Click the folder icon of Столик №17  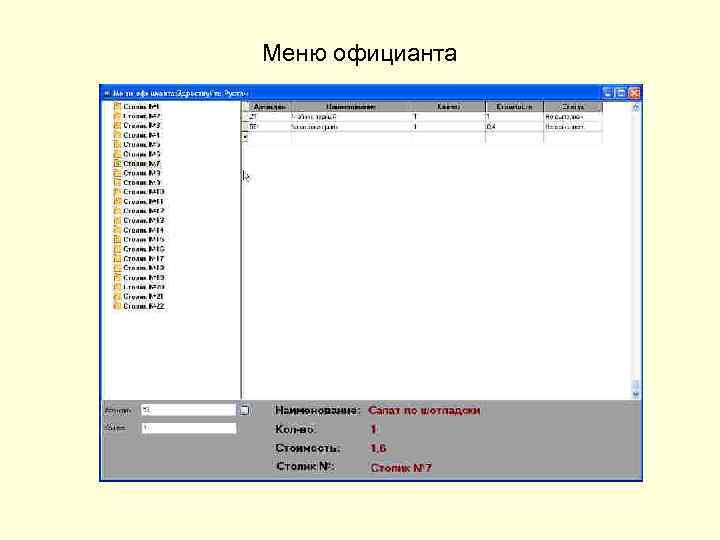pyautogui.click(x=117, y=259)
